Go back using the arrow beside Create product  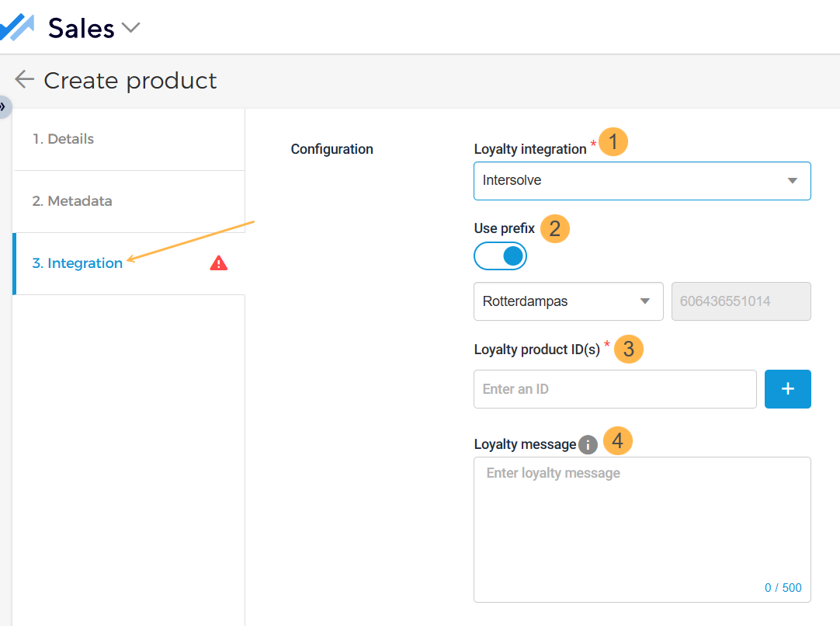pos(24,80)
